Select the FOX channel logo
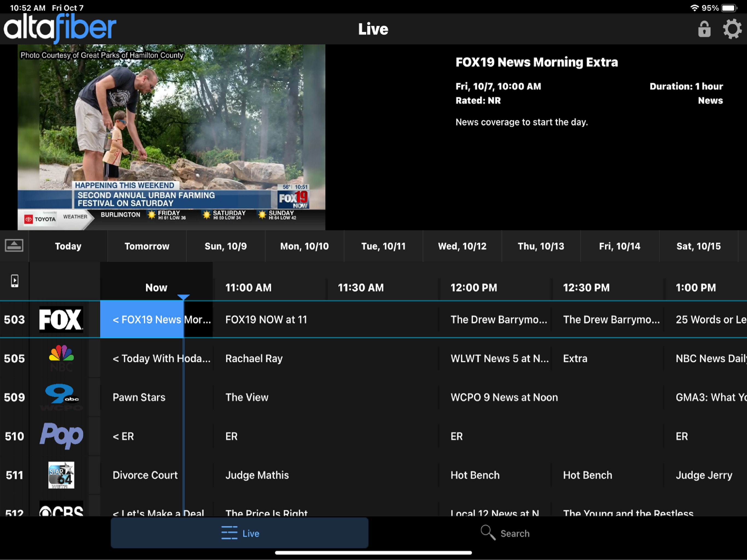Image resolution: width=747 pixels, height=560 pixels. pyautogui.click(x=61, y=319)
